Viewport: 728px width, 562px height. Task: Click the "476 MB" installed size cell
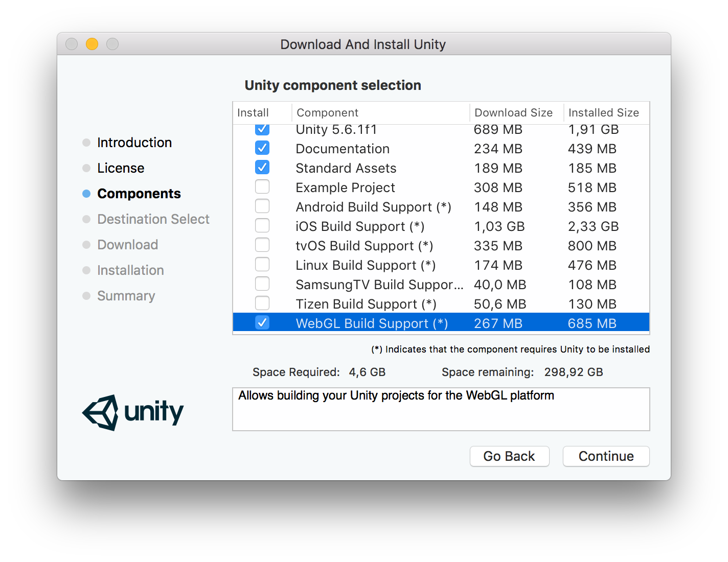click(x=592, y=265)
